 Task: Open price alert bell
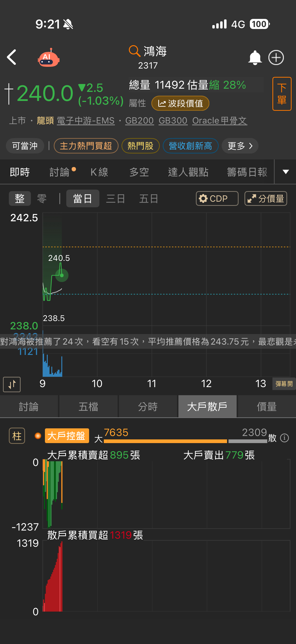255,58
